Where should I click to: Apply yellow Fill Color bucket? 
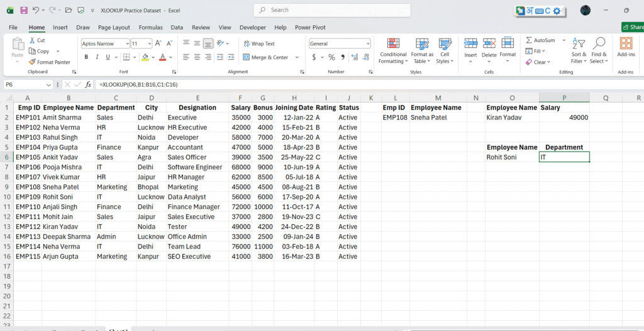[x=145, y=57]
